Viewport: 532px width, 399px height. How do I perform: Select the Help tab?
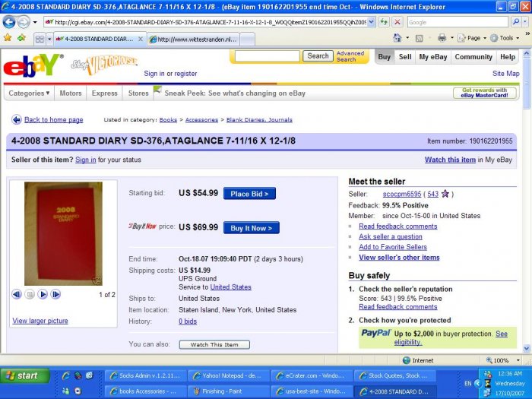[508, 57]
